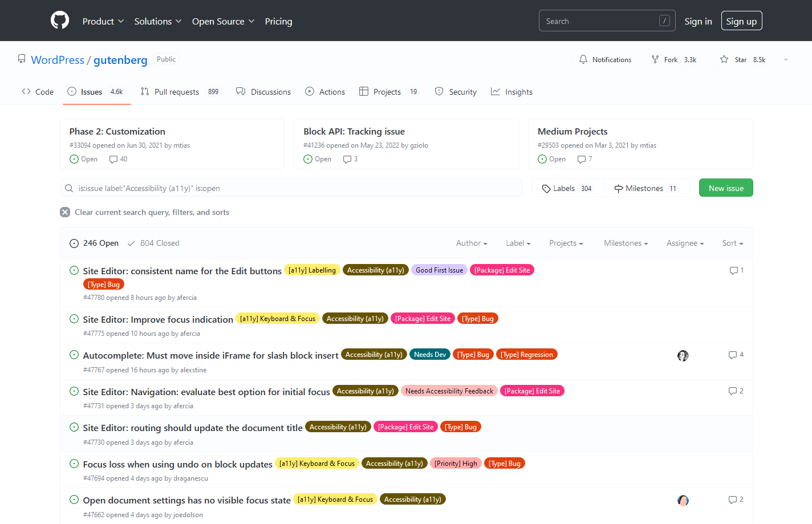The image size is (812, 524).
Task: Click the Notifications bell icon
Action: (x=583, y=59)
